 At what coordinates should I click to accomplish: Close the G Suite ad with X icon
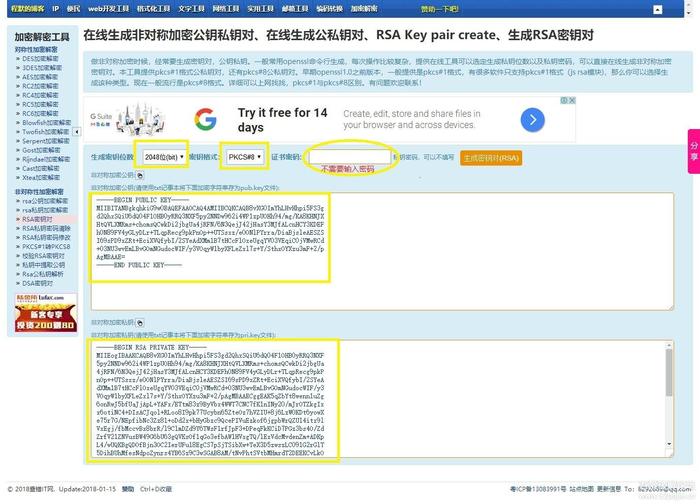(x=572, y=100)
